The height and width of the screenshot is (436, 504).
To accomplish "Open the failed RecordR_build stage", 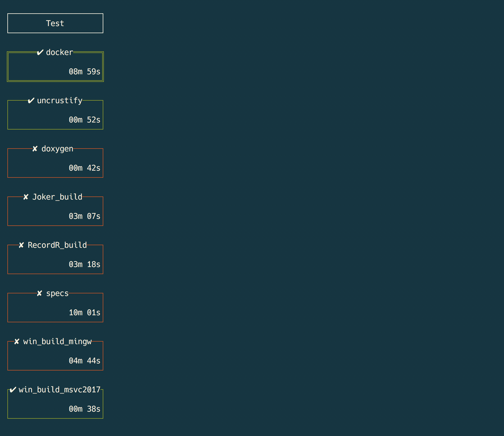I will point(55,259).
